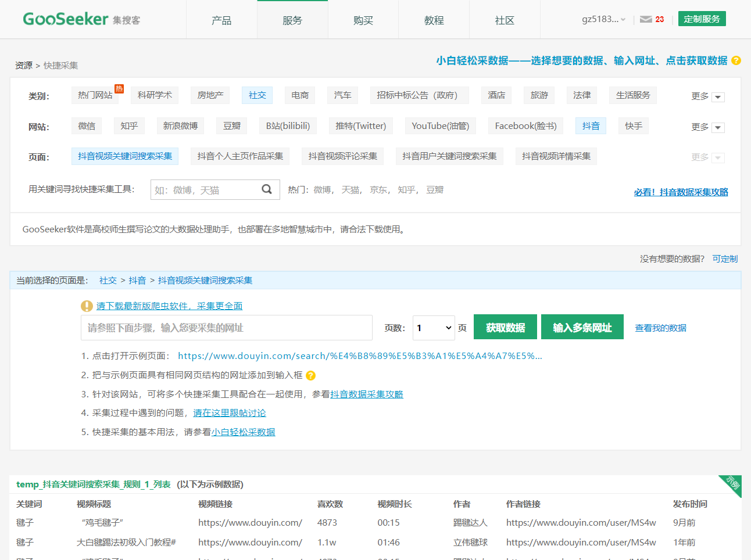This screenshot has width=751, height=560.
Task: Open the 页数 page count dropdown
Action: [x=434, y=328]
